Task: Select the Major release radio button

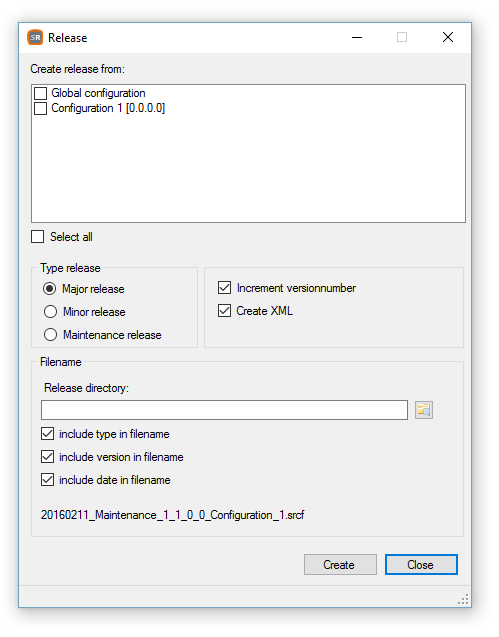Action: [50, 289]
